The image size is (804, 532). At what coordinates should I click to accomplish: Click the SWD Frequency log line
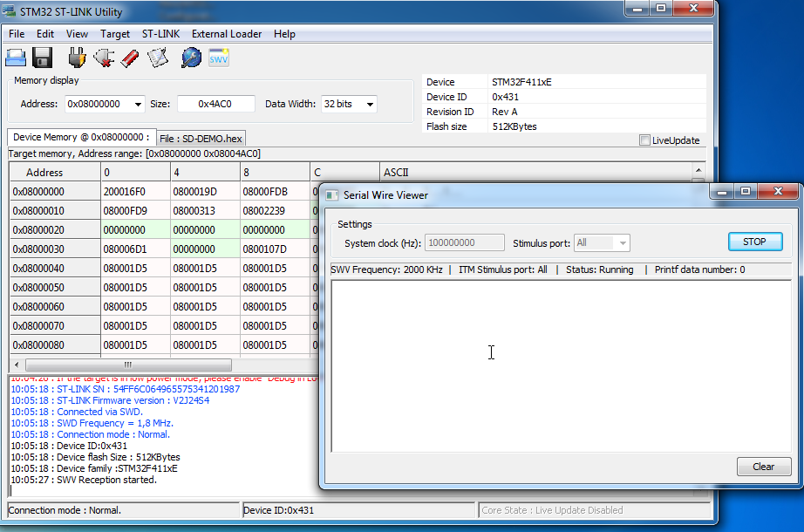pyautogui.click(x=92, y=423)
